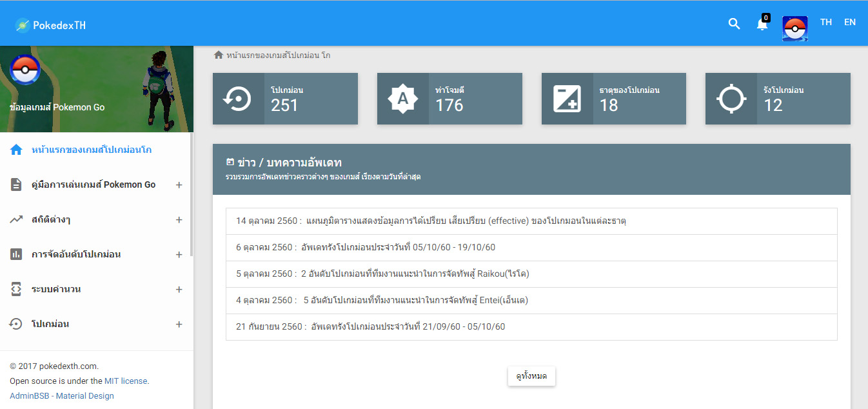Open the โปเกม่อน sidebar menu

[97, 324]
